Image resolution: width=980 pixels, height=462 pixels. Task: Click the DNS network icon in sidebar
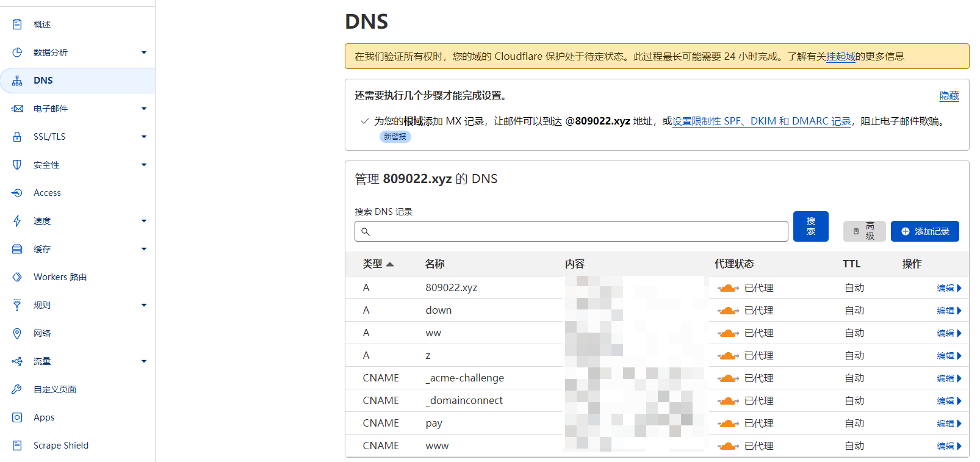point(17,81)
